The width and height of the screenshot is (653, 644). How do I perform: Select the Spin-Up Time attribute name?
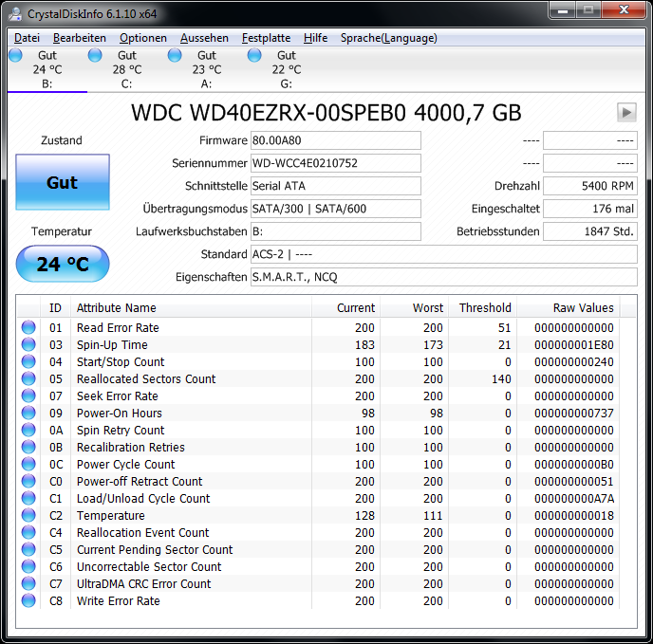(112, 344)
